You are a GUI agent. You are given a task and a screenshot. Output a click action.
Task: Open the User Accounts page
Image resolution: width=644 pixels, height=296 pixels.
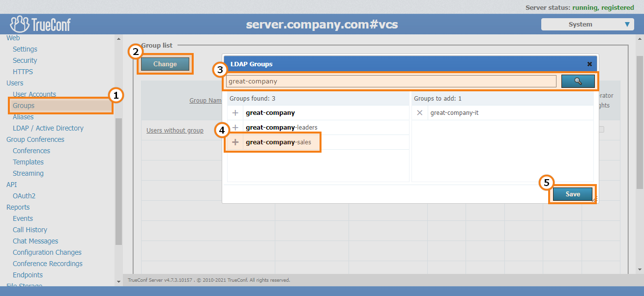click(x=34, y=94)
